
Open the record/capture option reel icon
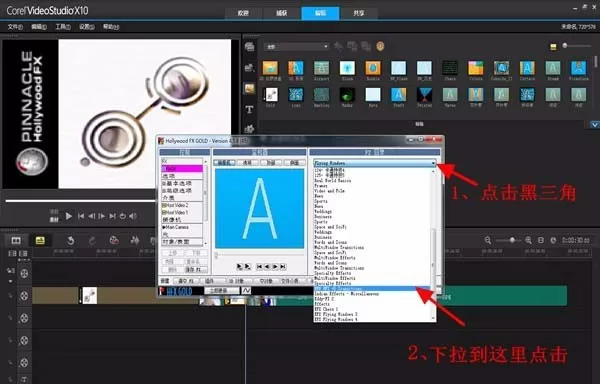(114, 240)
